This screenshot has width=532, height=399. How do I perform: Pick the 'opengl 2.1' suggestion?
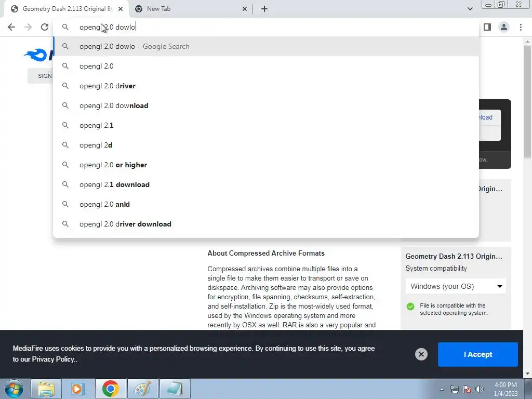tap(267, 125)
